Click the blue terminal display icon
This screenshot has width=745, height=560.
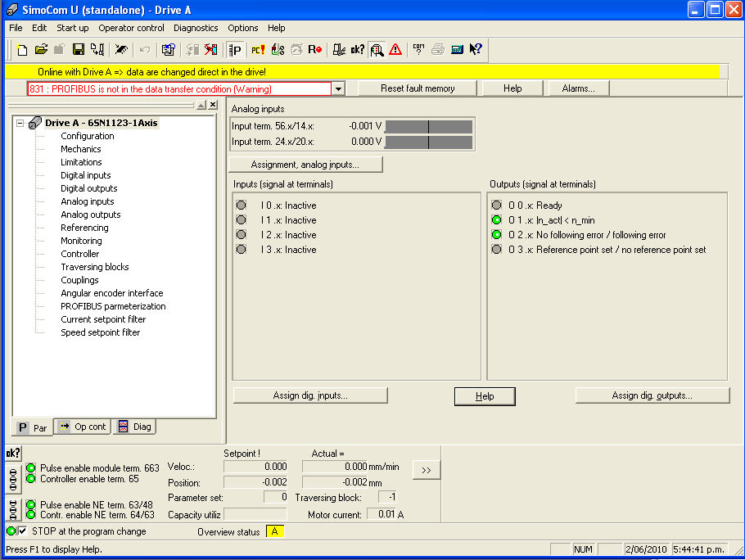pyautogui.click(x=457, y=49)
